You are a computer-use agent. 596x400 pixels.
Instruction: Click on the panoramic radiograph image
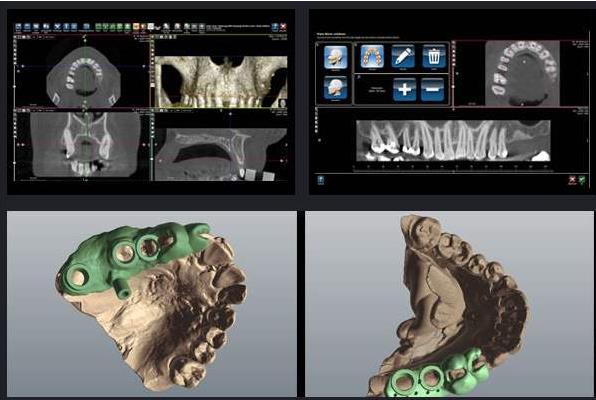(x=453, y=141)
